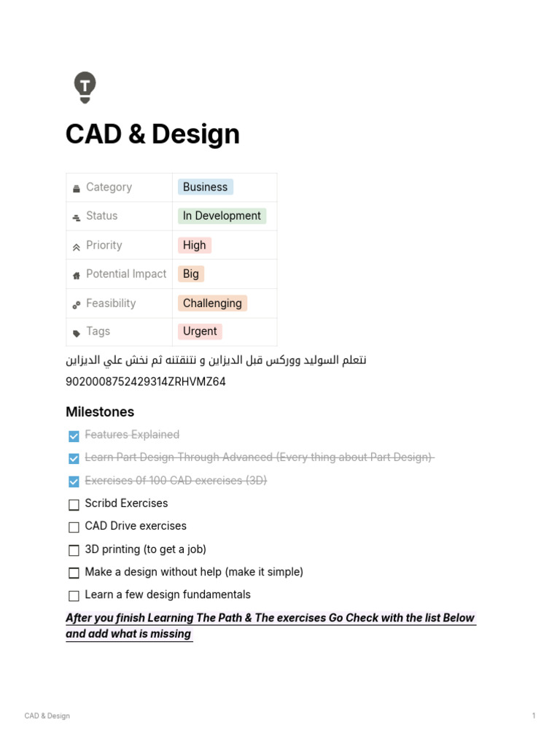Click the Milestones heading

[x=100, y=412]
